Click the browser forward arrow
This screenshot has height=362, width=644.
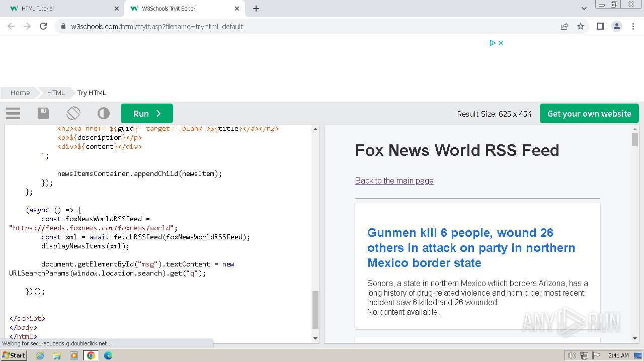pos(27,26)
